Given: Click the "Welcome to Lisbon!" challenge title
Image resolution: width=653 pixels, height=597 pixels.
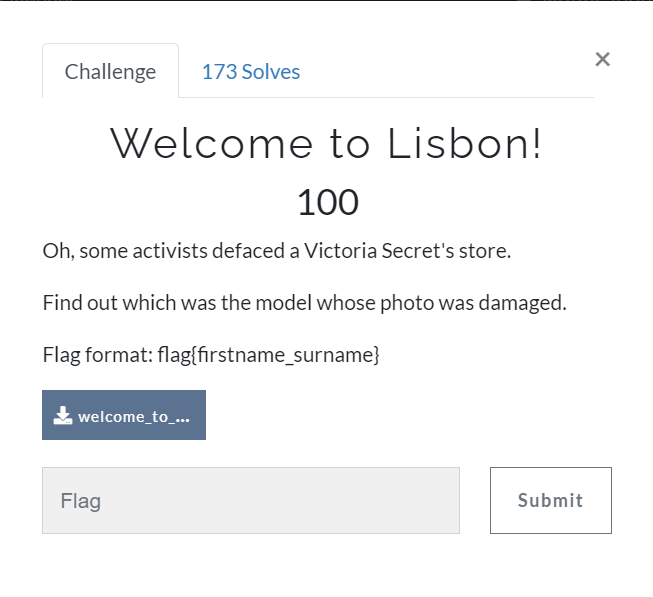Looking at the screenshot, I should click(x=326, y=144).
